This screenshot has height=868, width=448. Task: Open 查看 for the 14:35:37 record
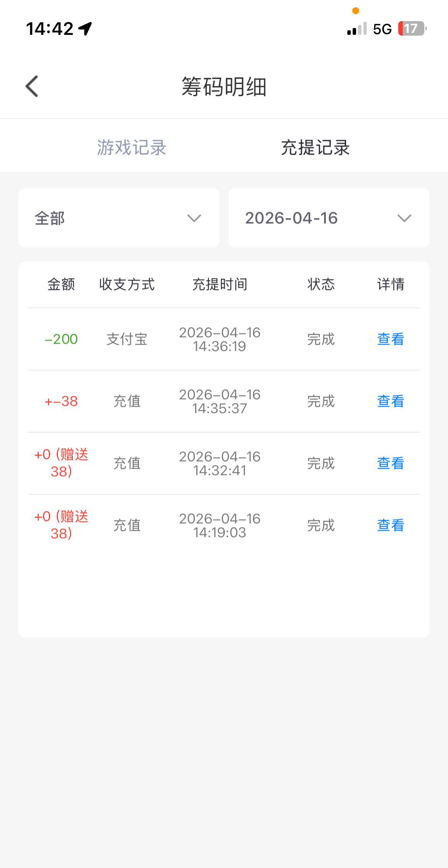[x=390, y=401]
